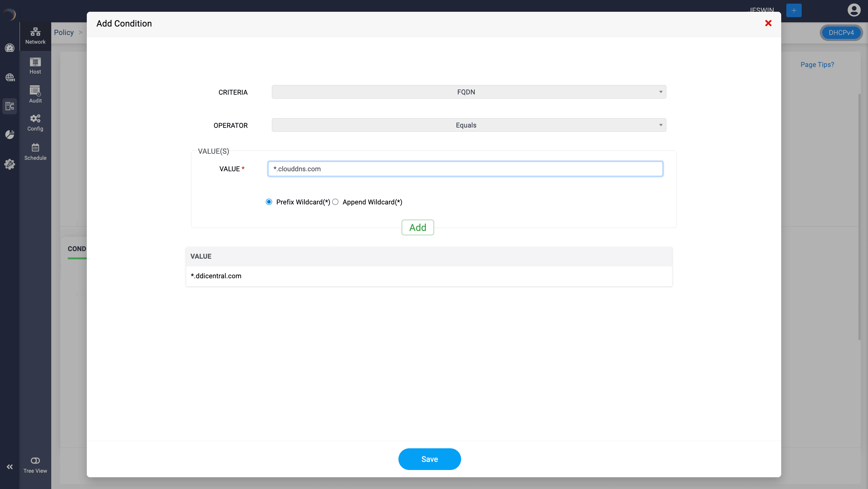Open the dashboard gauge icon

(10, 48)
